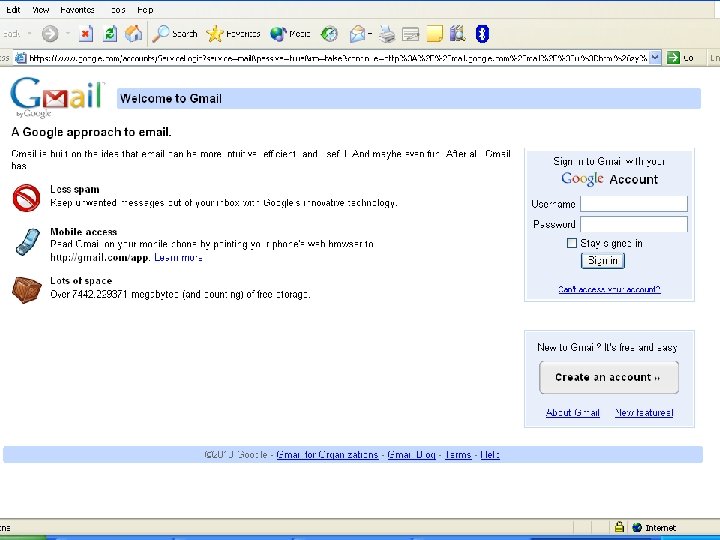The height and width of the screenshot is (540, 720).
Task: Open the Gmail Blog footer link
Action: coord(411,455)
